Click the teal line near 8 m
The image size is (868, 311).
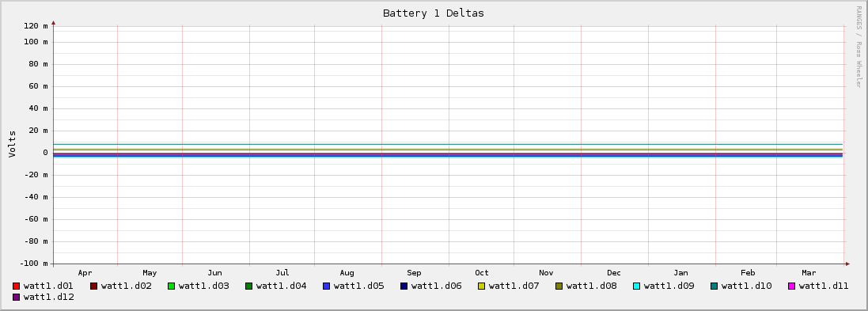[448, 145]
